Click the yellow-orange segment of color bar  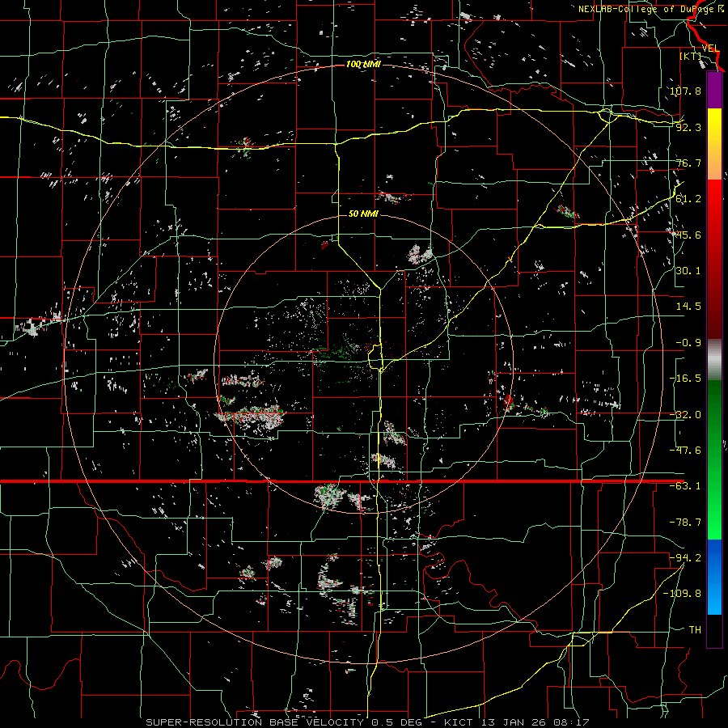tap(714, 144)
